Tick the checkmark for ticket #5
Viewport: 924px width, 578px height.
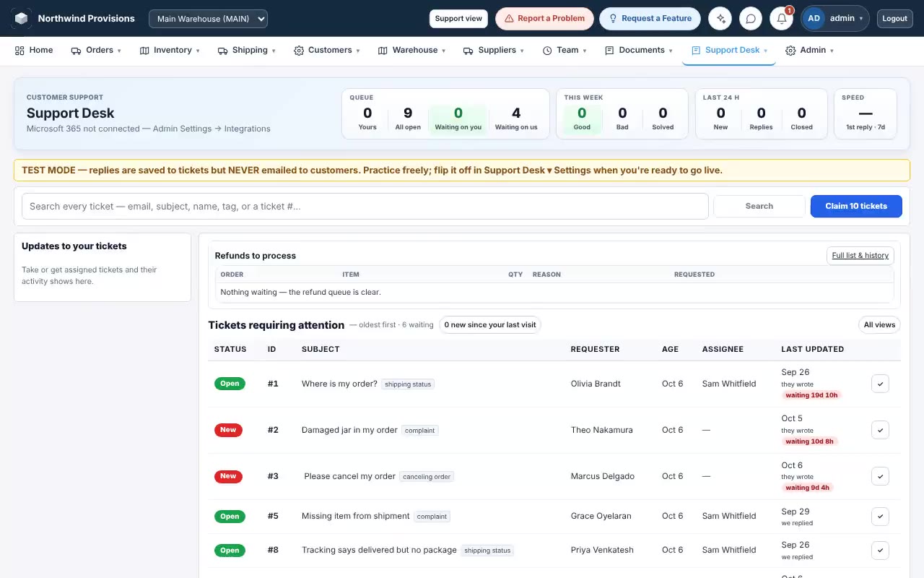tap(880, 516)
